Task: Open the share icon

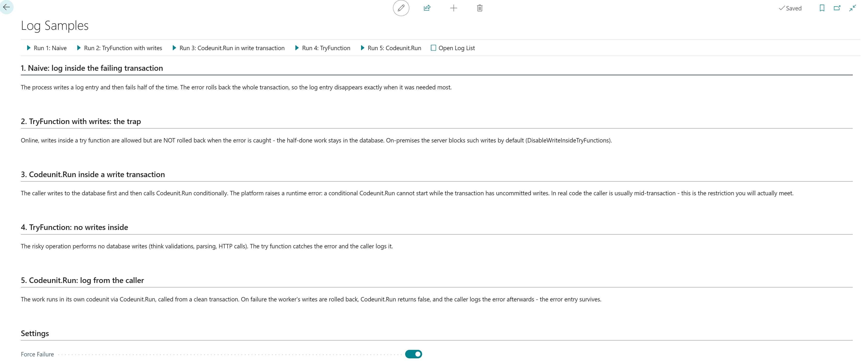Action: click(427, 8)
